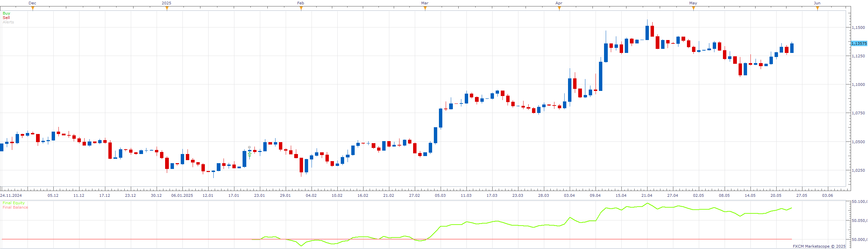Click the 1,0250 price axis label
Viewport: 868px width, 249px height.
[x=858, y=170]
